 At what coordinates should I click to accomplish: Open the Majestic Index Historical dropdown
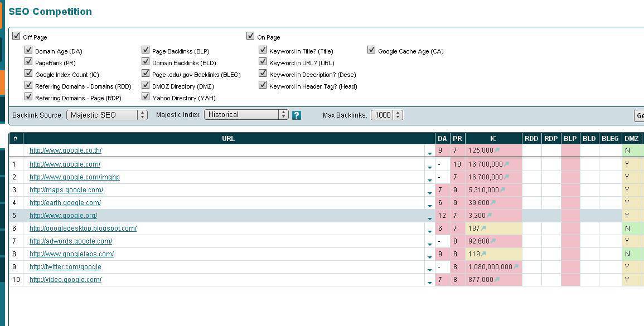point(246,115)
